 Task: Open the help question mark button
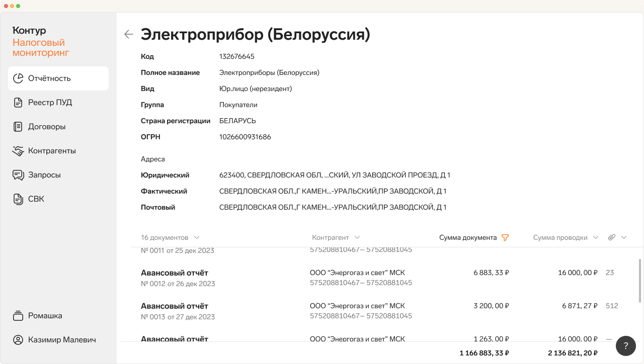tap(626, 346)
